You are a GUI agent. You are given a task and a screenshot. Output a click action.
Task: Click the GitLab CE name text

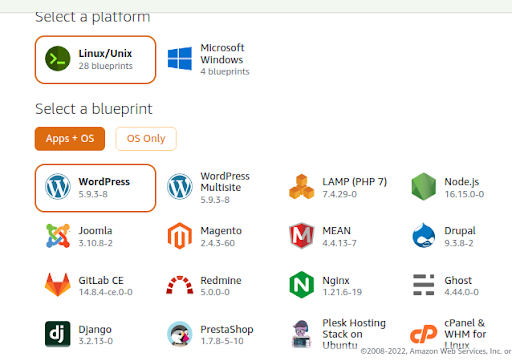click(101, 280)
